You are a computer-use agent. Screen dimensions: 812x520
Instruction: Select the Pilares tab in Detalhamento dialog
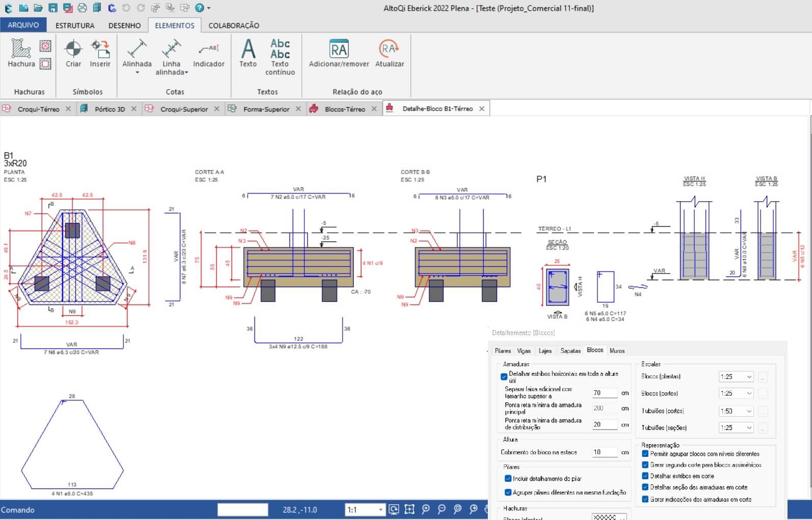[x=503, y=350]
